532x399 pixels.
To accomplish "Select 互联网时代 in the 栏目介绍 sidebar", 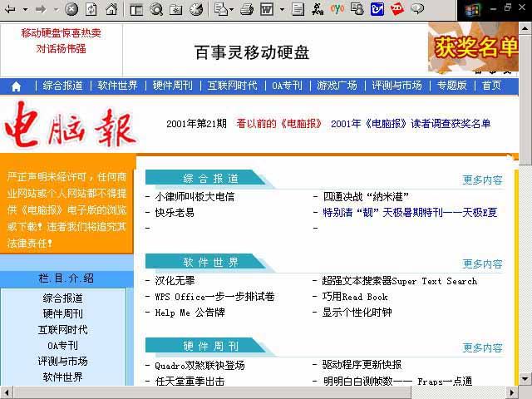I will click(x=63, y=330).
